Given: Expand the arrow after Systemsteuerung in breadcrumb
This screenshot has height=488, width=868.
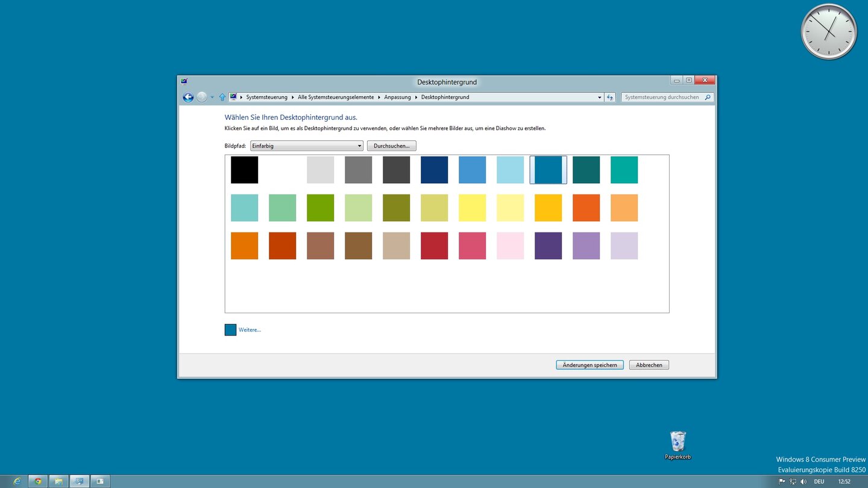Looking at the screenshot, I should (x=293, y=97).
